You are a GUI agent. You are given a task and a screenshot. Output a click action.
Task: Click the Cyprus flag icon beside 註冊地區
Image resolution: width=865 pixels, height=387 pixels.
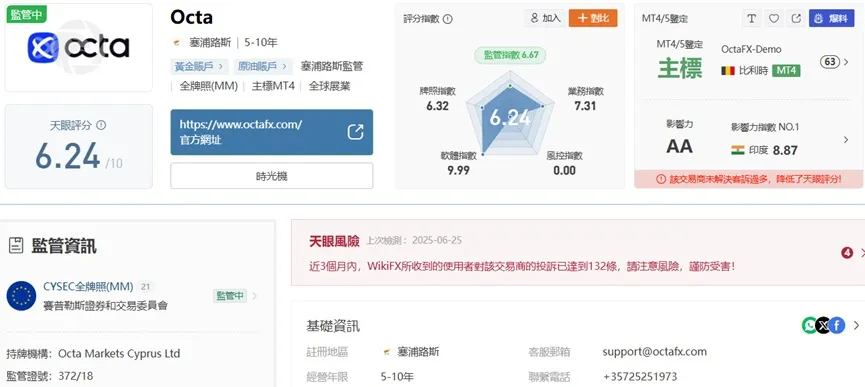point(387,352)
